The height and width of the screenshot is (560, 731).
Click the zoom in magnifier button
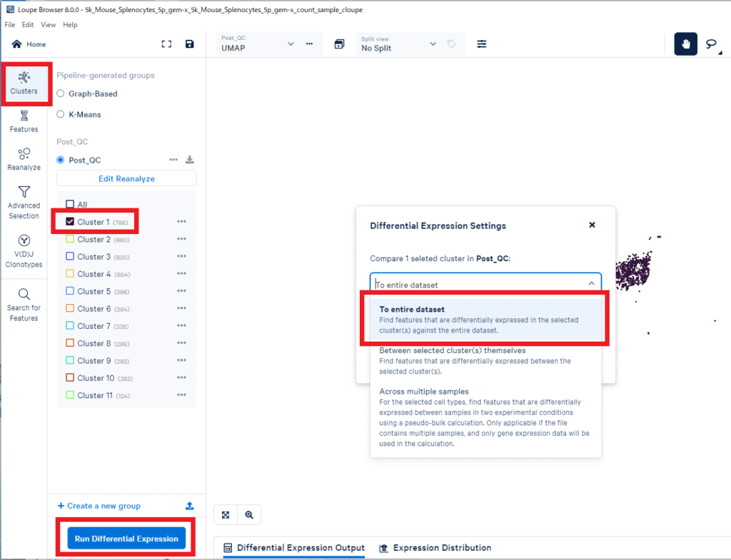(249, 514)
